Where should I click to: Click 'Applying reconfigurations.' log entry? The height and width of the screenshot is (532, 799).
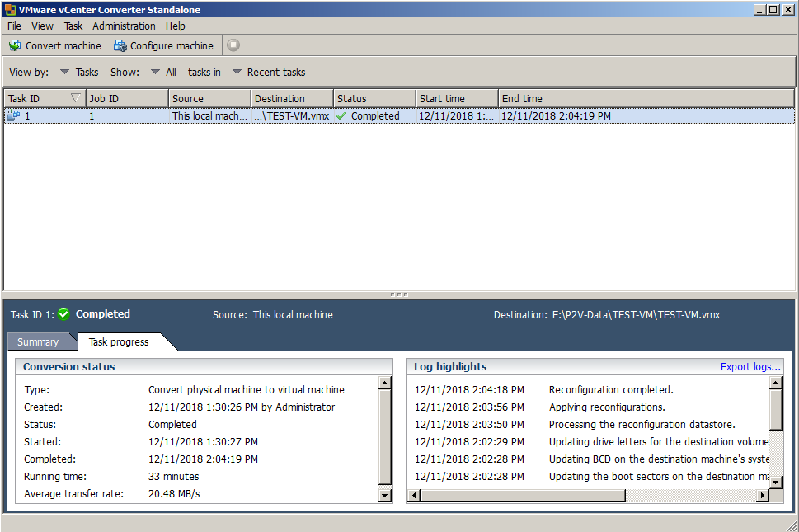pyautogui.click(x=607, y=407)
